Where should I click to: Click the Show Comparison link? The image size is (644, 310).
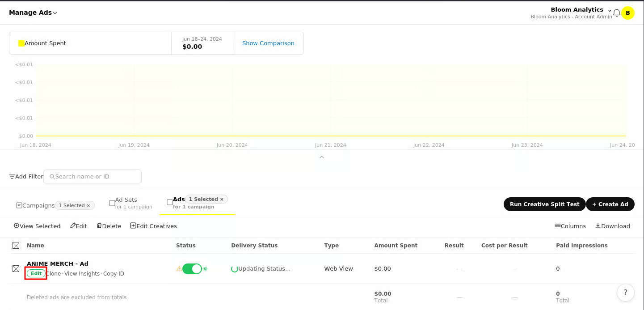pos(268,43)
